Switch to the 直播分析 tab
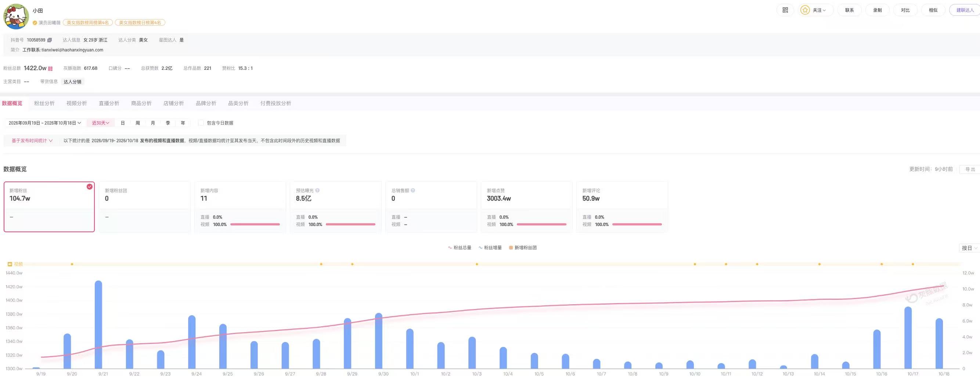This screenshot has height=388, width=980. click(x=109, y=104)
